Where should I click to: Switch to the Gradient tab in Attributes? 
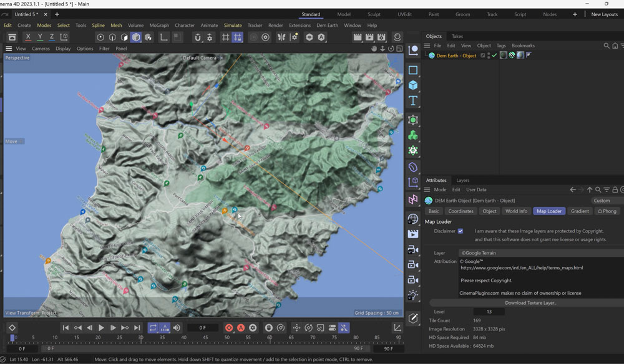[580, 211]
